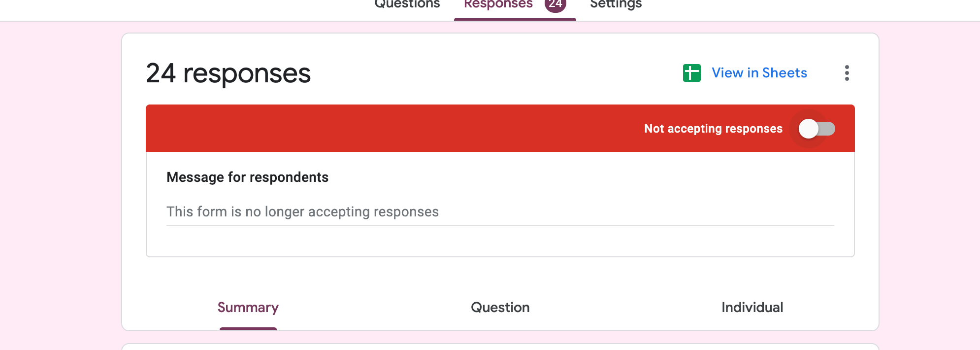Click the "Message for respondents" label
The width and height of the screenshot is (980, 350).
click(x=247, y=177)
